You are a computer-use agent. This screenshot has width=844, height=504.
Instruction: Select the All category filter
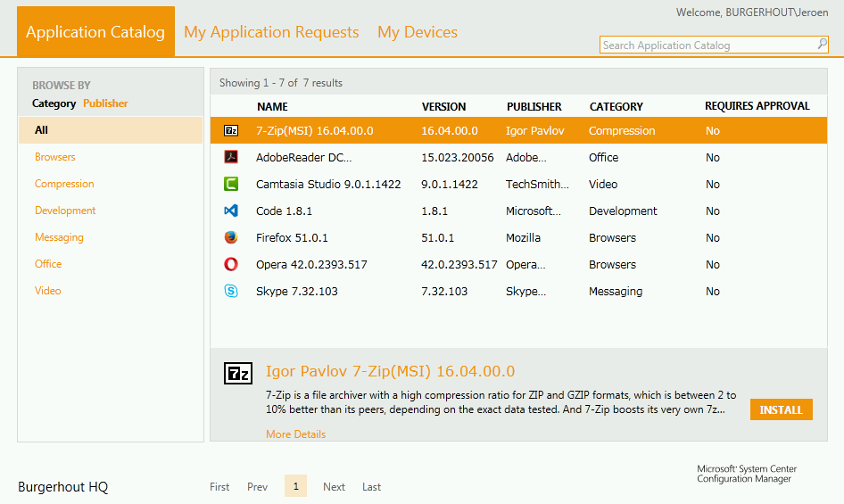coord(111,129)
